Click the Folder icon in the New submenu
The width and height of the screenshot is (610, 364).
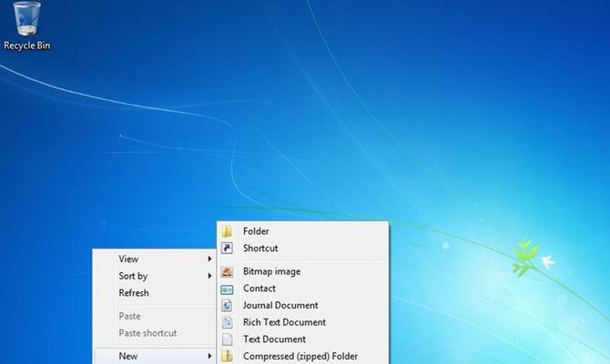point(227,231)
